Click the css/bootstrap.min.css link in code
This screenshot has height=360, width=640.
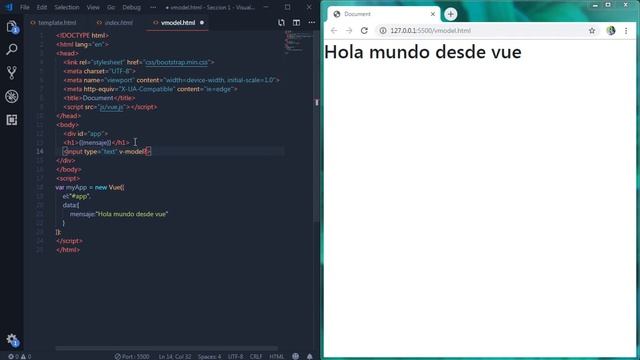point(176,62)
